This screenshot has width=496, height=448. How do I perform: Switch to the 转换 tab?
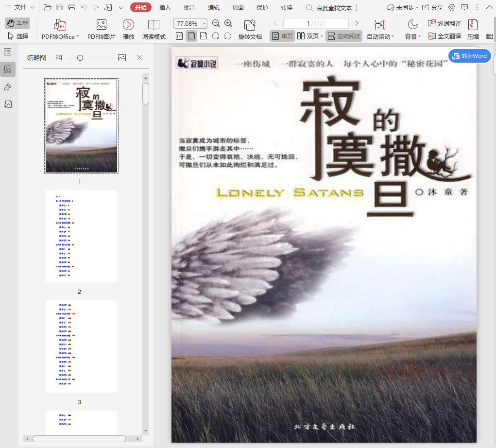tap(287, 7)
